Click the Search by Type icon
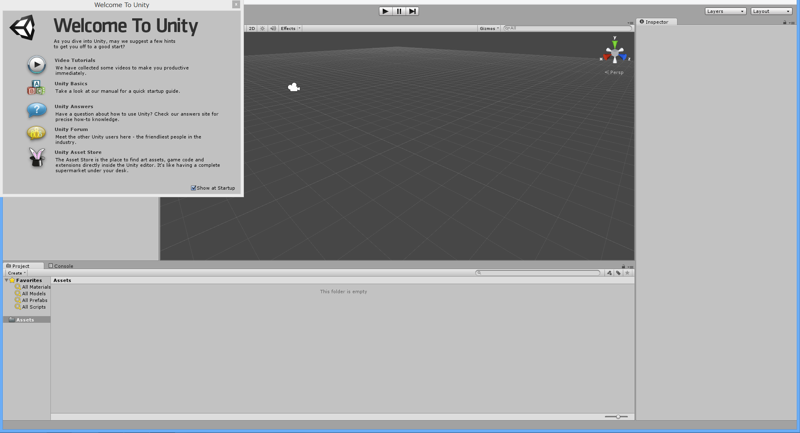 coord(609,273)
